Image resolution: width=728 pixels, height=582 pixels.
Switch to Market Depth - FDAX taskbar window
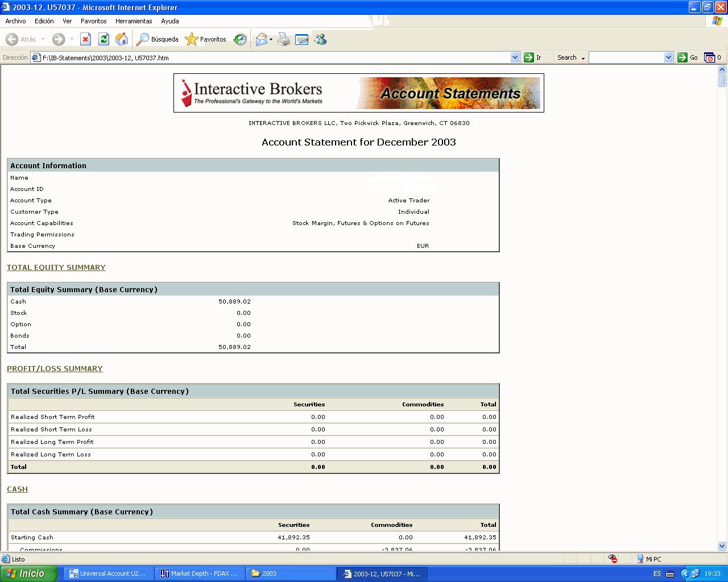[x=200, y=573]
